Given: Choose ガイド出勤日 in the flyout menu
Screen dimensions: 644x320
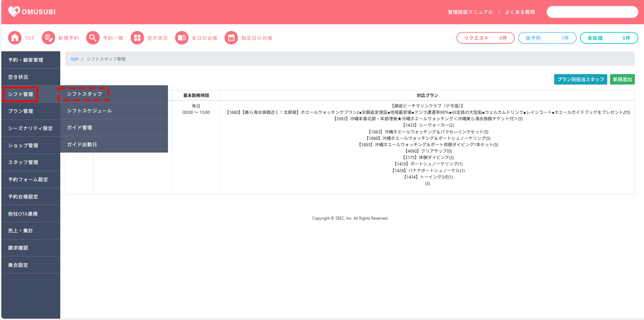Looking at the screenshot, I should (x=82, y=145).
